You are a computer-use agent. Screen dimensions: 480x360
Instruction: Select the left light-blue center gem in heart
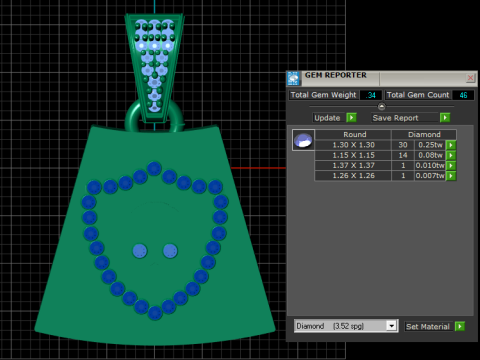point(140,251)
